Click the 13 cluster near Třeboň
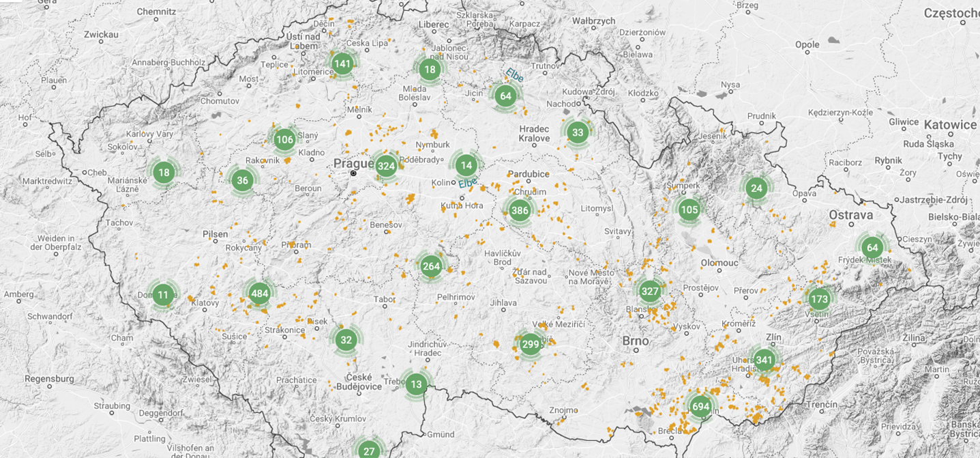The width and height of the screenshot is (980, 458). pyautogui.click(x=415, y=384)
